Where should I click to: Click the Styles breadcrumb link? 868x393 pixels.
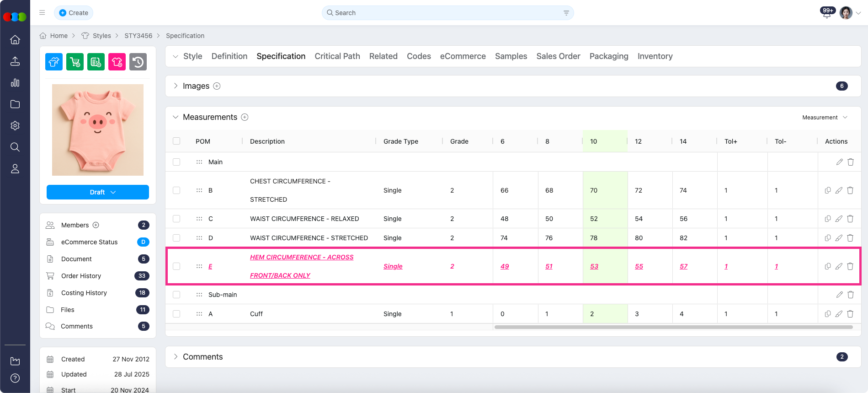click(101, 36)
